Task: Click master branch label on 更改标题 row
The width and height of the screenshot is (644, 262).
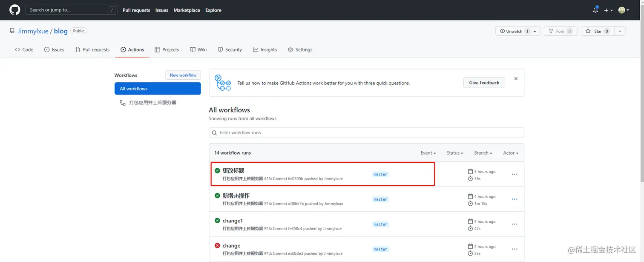Action: tap(380, 174)
